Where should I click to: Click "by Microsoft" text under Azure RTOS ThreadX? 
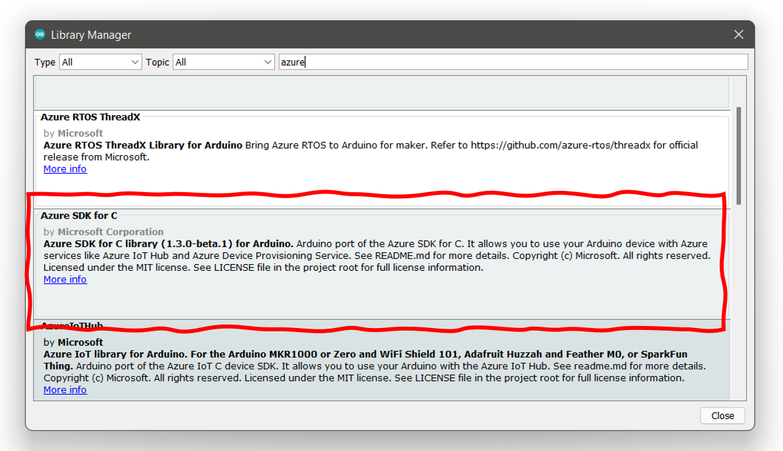click(x=73, y=133)
